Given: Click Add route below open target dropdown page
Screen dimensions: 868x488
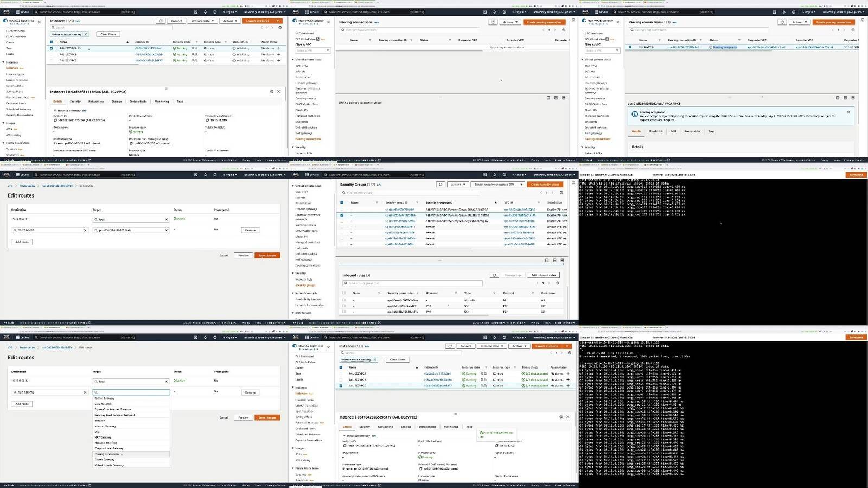Looking at the screenshot, I should click(22, 404).
